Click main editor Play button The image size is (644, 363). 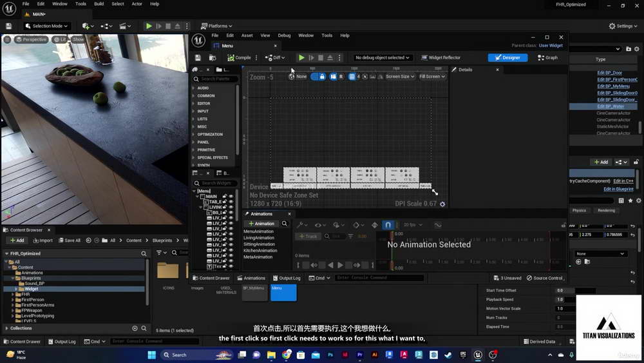click(x=149, y=26)
